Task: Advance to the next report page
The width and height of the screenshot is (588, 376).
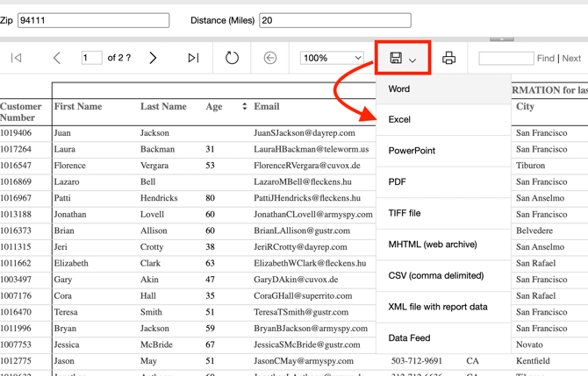Action: click(x=153, y=58)
